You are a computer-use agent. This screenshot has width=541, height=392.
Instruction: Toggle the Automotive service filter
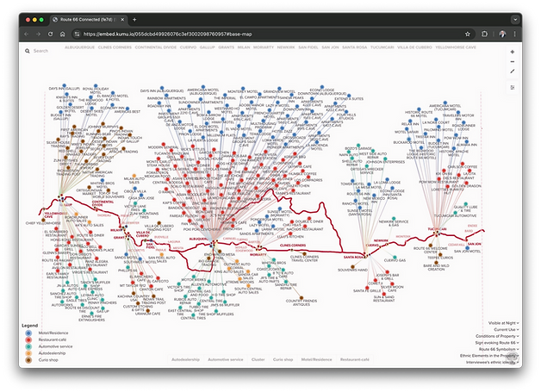pos(226,359)
